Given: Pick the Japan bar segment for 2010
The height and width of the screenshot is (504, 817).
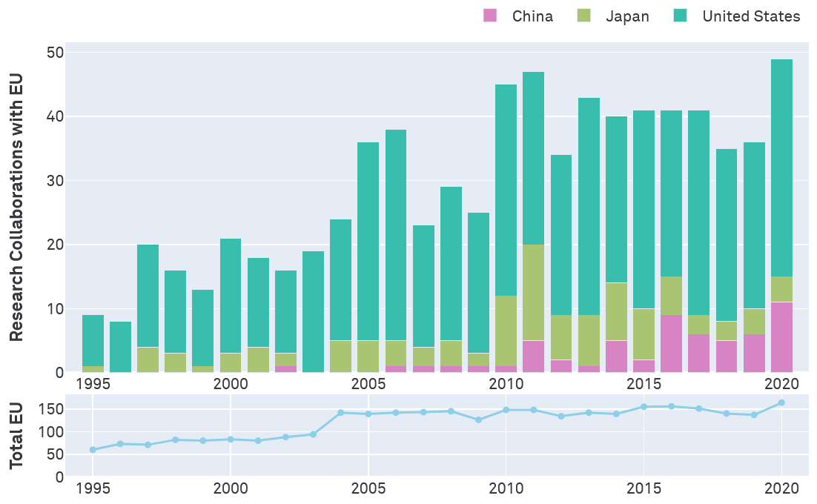Looking at the screenshot, I should 506,331.
